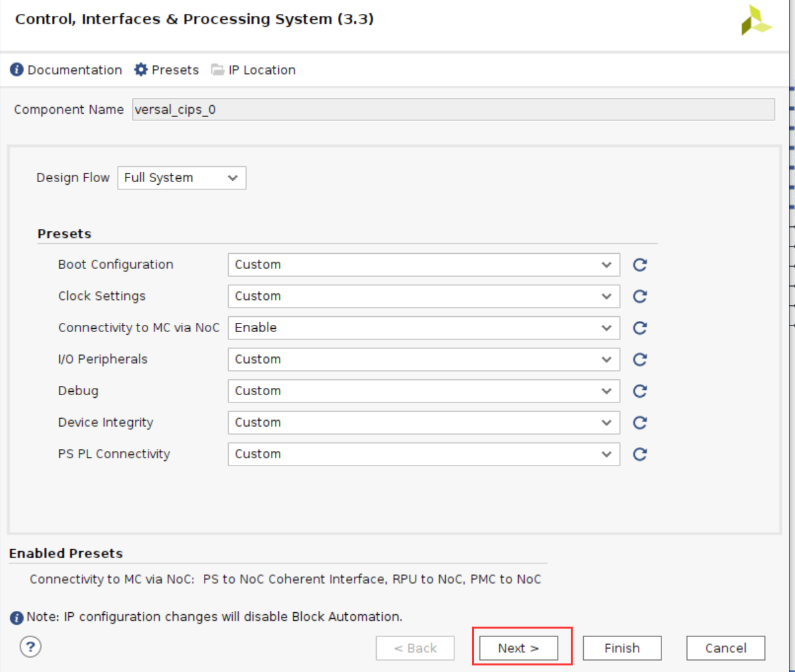
Task: Click the Design Flow label
Action: click(x=73, y=178)
